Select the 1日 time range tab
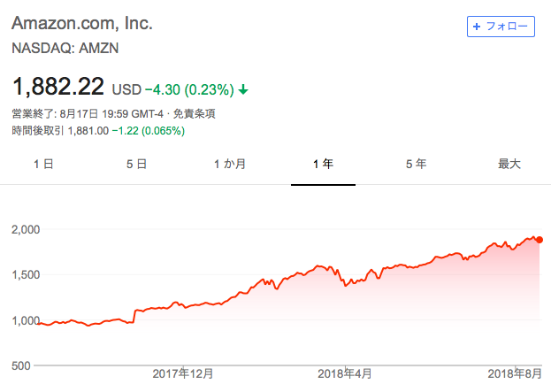 click(x=44, y=164)
